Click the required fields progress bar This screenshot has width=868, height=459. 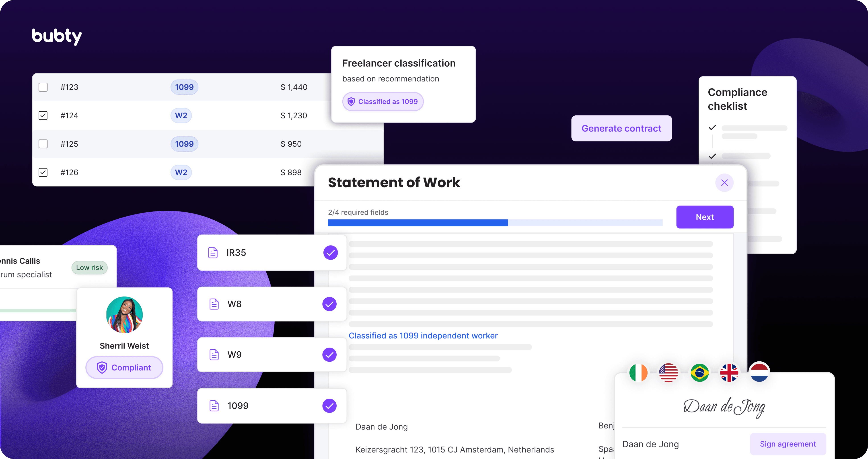pyautogui.click(x=495, y=223)
